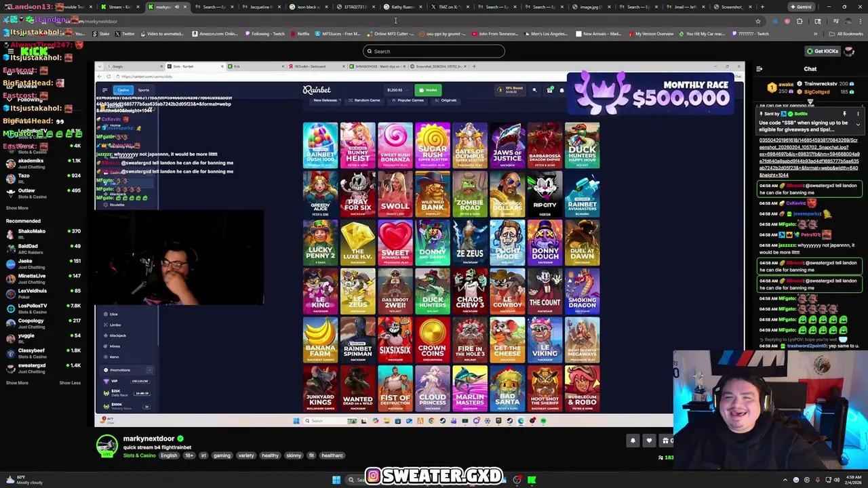Viewport: 868px width, 488px height.
Task: Show Less recommended channels
Action: [x=70, y=383]
